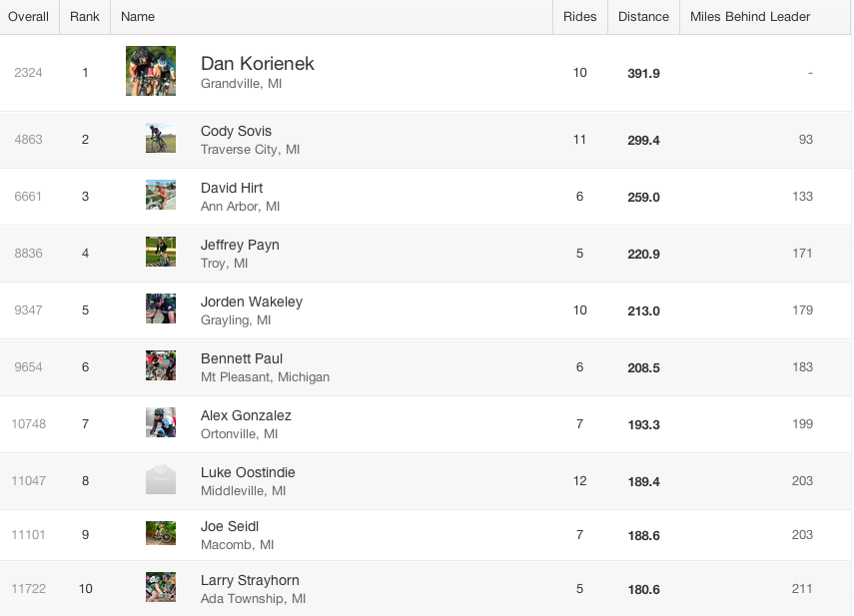Go to David Hirt's name link

coord(232,188)
